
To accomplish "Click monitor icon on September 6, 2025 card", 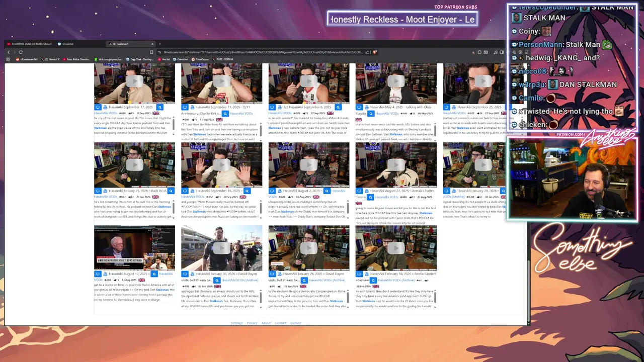I will click(x=272, y=107).
